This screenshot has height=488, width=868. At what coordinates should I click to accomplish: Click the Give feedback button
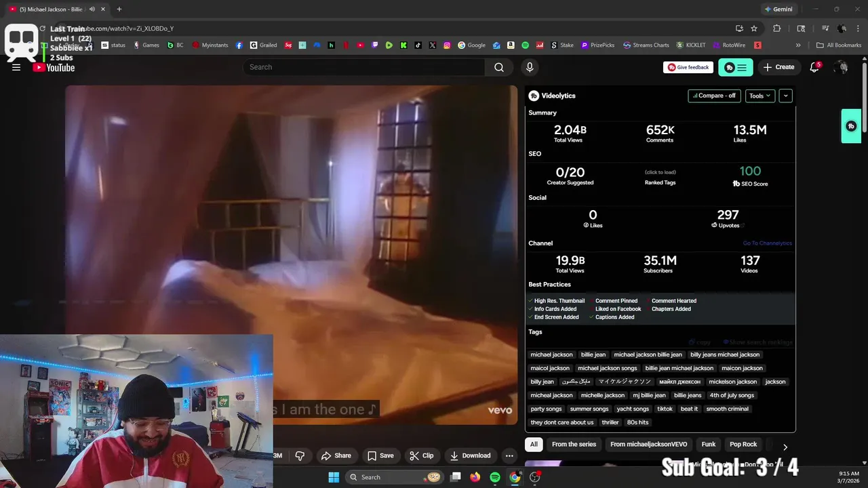click(688, 67)
